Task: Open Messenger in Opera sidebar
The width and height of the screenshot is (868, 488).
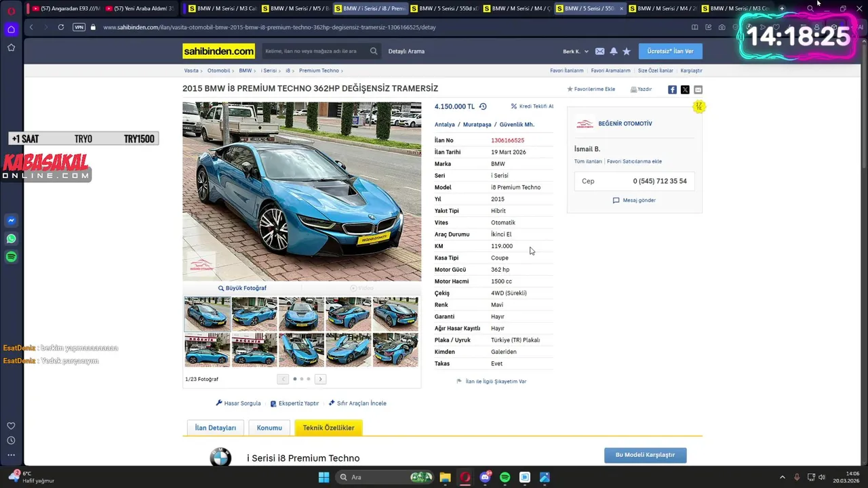Action: 11,220
